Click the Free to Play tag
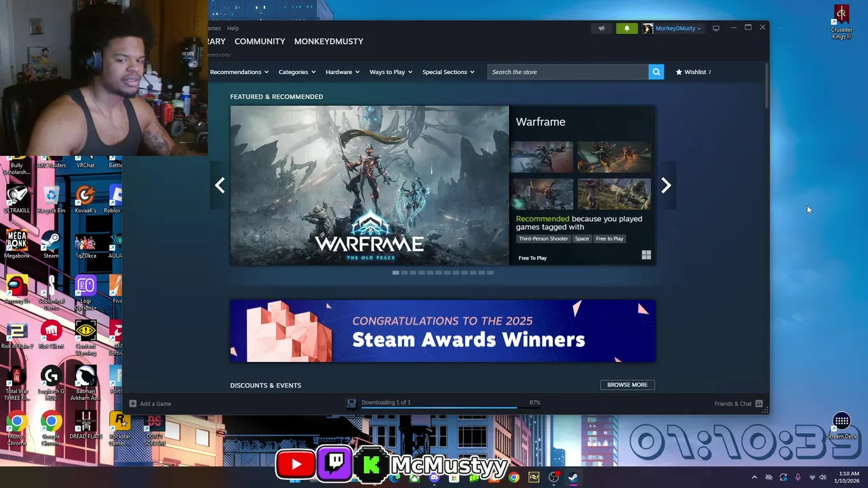 (609, 239)
